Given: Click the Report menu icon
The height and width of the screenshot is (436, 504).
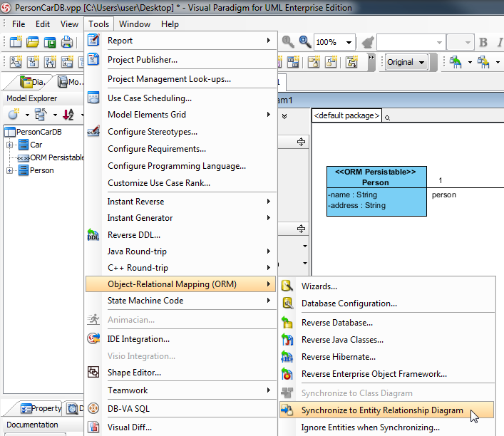Looking at the screenshot, I should pyautogui.click(x=93, y=40).
